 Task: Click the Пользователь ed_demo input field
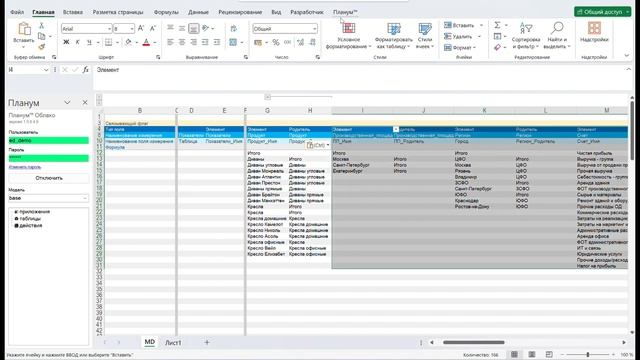[49, 140]
